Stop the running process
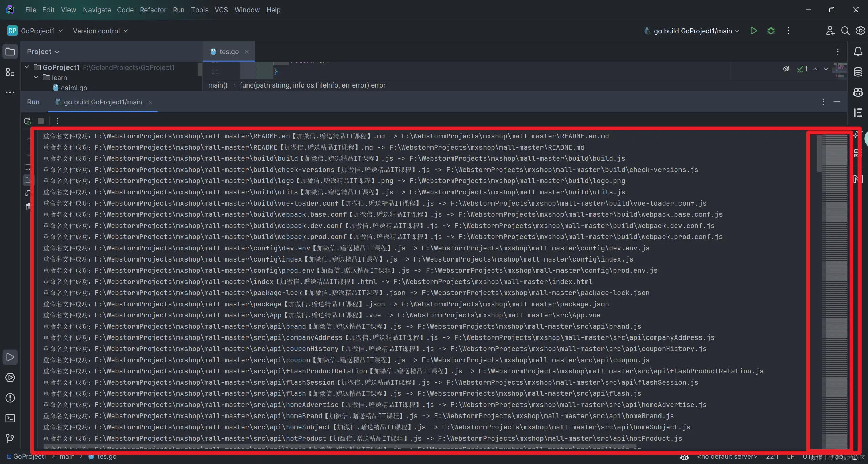868x464 pixels. pos(41,121)
